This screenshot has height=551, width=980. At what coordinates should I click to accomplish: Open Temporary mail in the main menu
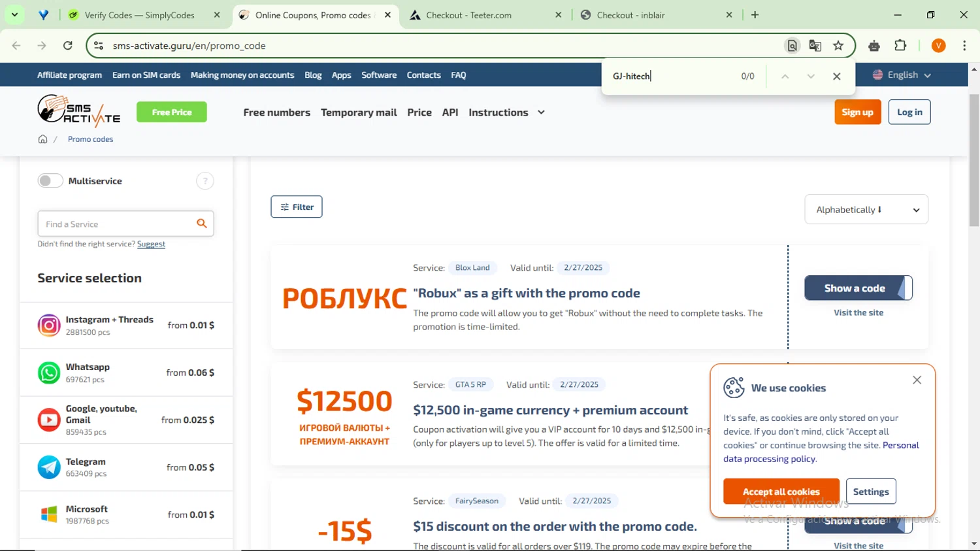pos(359,112)
